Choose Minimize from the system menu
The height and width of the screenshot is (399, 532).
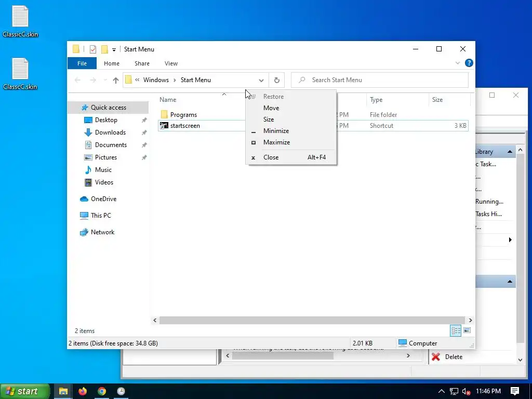(x=291, y=131)
